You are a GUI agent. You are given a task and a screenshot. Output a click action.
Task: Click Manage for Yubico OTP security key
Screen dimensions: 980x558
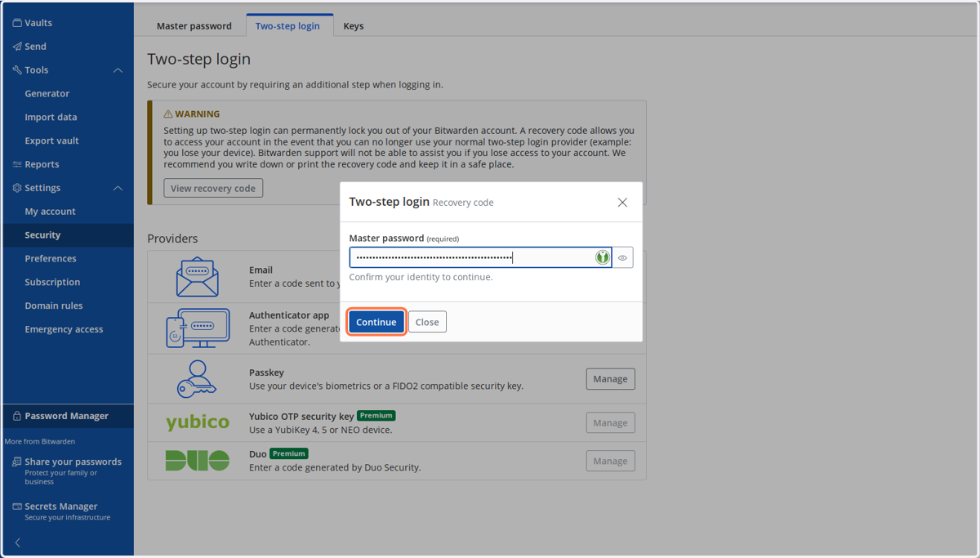coord(610,423)
